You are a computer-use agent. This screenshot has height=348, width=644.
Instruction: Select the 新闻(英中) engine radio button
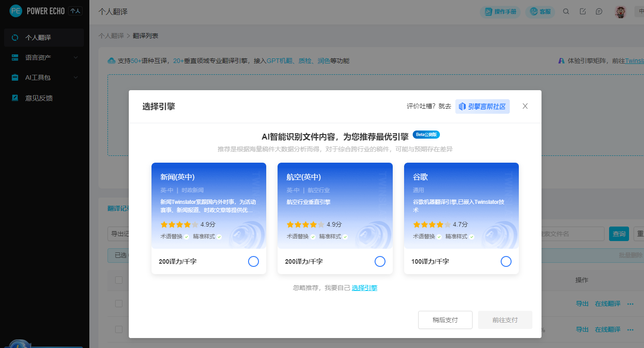tap(254, 261)
